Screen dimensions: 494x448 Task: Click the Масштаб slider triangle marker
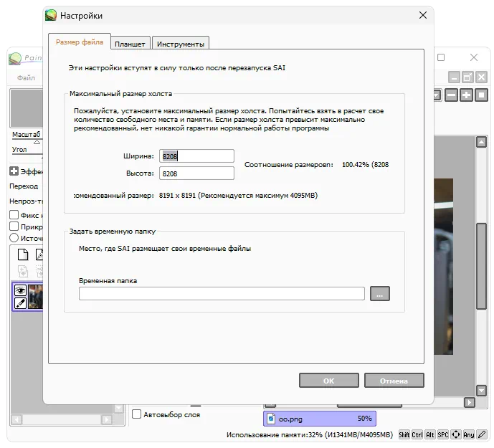point(37,142)
